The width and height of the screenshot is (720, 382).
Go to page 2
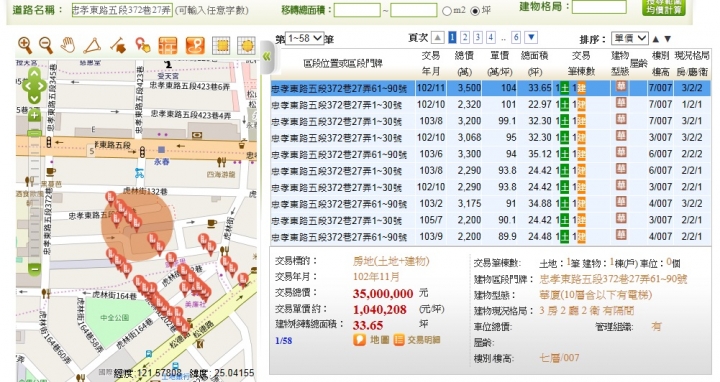(465, 38)
